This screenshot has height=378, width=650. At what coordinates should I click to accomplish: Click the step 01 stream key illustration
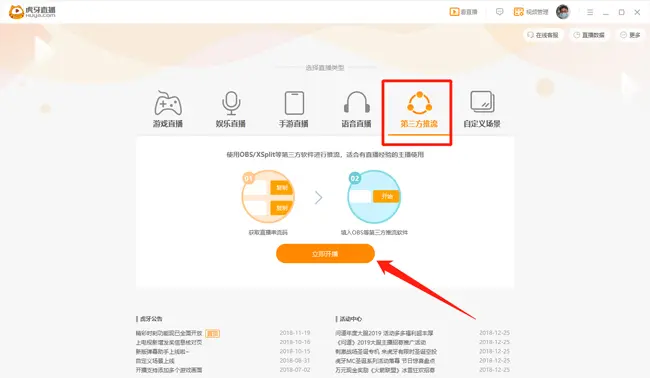268,197
